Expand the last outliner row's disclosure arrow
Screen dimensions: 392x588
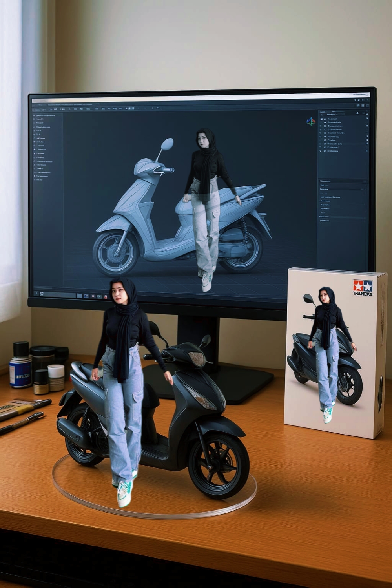pos(321,151)
